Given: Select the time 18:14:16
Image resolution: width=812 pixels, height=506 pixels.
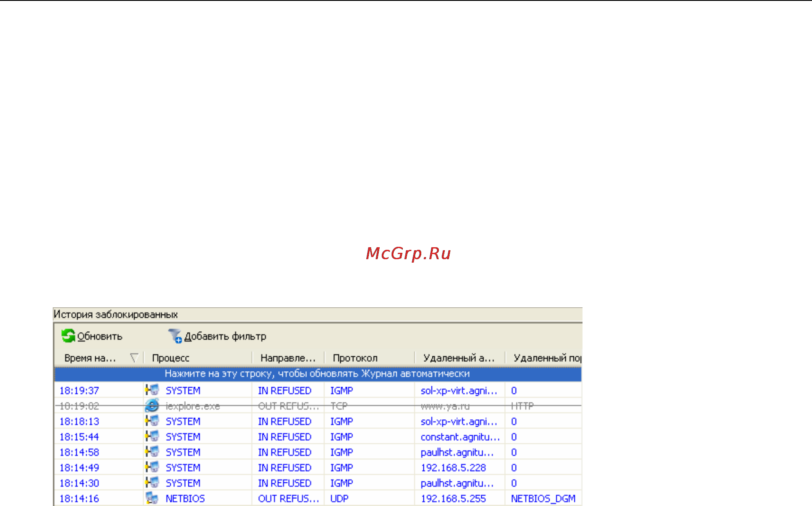Looking at the screenshot, I should pos(79,499).
